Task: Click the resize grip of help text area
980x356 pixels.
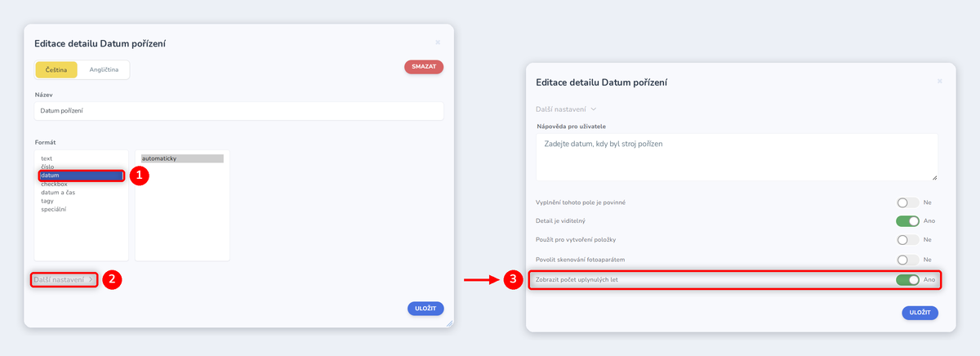Action: click(934, 177)
